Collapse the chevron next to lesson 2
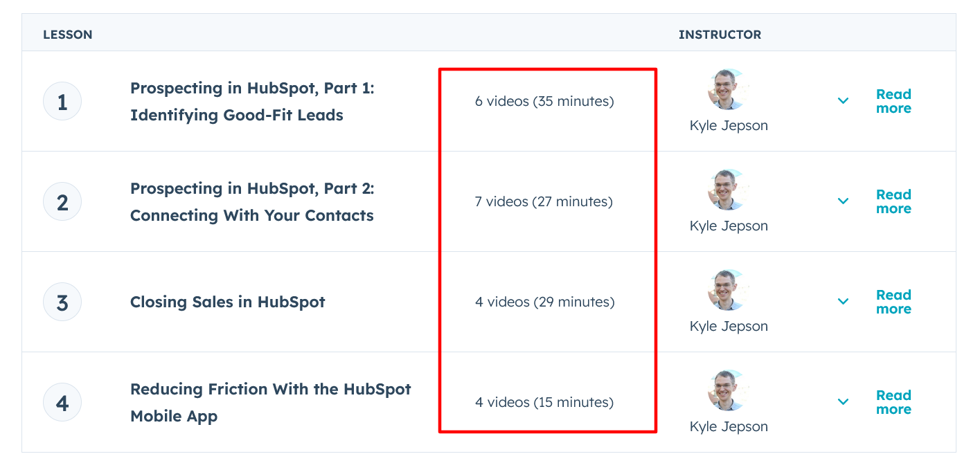 pos(844,201)
